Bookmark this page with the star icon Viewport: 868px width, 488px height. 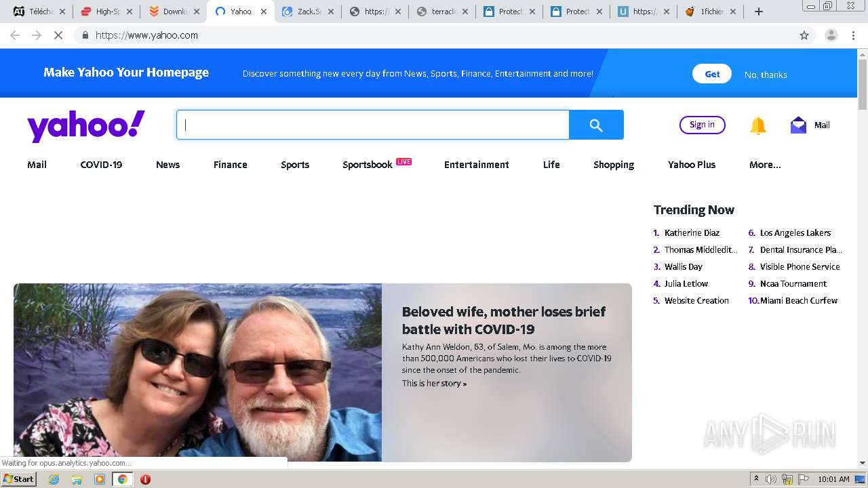[x=804, y=35]
